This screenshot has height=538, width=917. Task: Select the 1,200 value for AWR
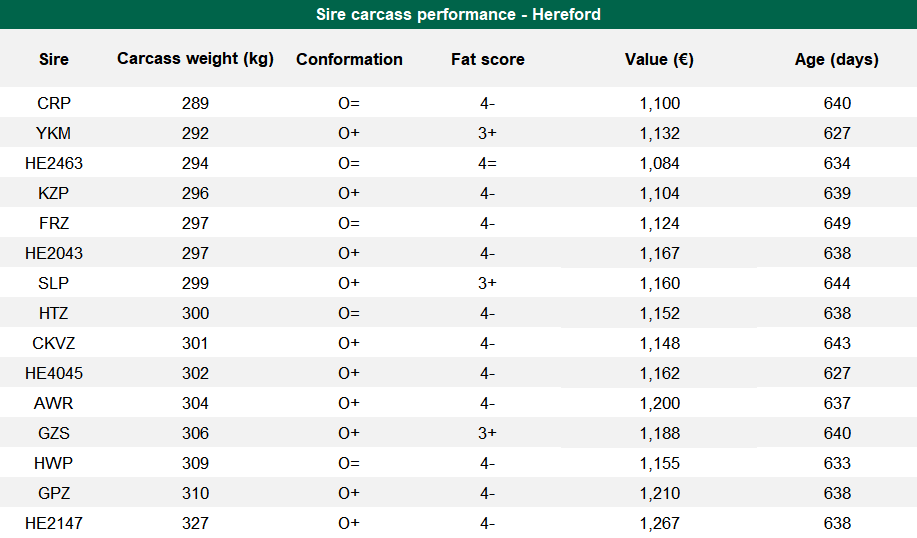pyautogui.click(x=659, y=403)
